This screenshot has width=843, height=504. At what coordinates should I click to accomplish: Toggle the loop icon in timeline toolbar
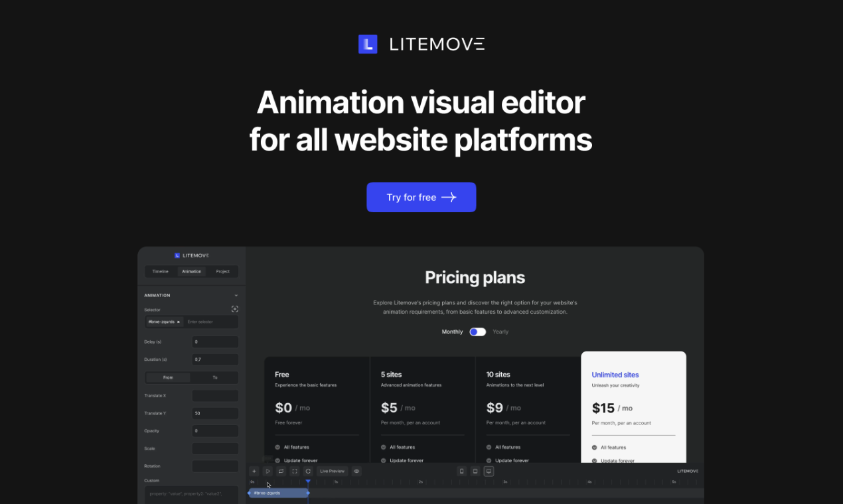[x=281, y=471]
